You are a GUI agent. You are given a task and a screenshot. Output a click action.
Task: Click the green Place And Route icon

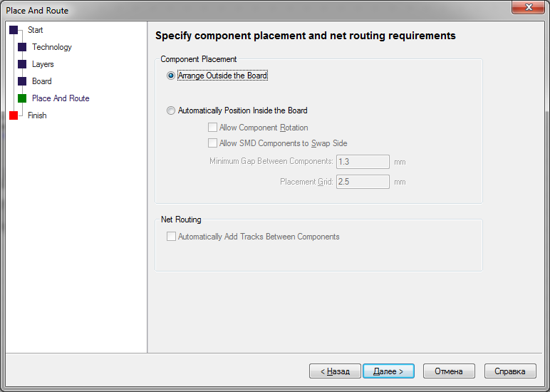pyautogui.click(x=22, y=98)
